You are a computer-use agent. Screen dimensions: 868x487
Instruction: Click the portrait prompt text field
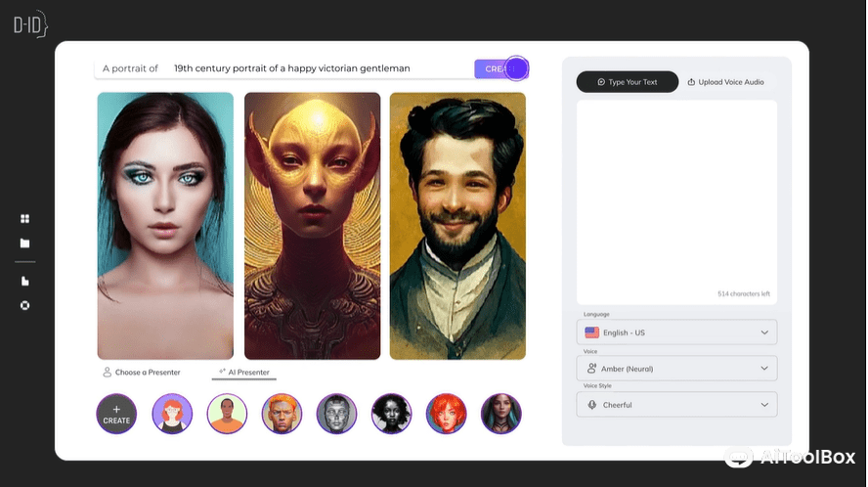(x=313, y=68)
